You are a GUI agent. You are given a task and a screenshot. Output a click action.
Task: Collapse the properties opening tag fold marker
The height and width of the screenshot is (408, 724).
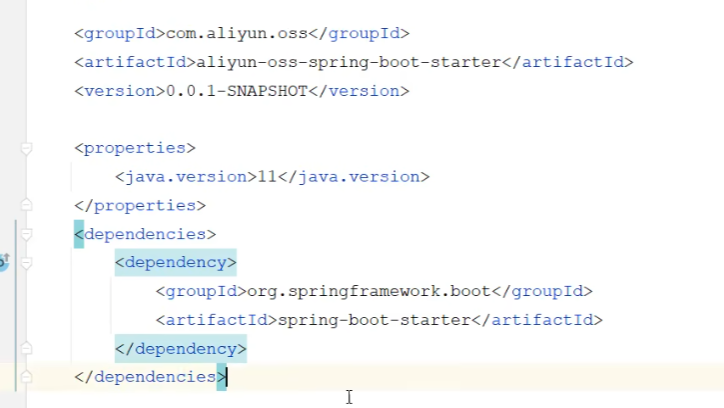pyautogui.click(x=27, y=148)
